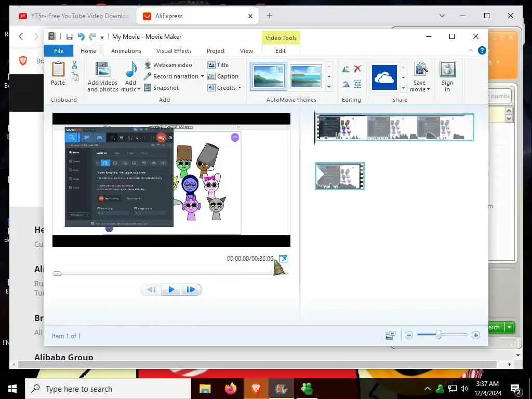
Task: Click Add music note icon
Action: [131, 70]
